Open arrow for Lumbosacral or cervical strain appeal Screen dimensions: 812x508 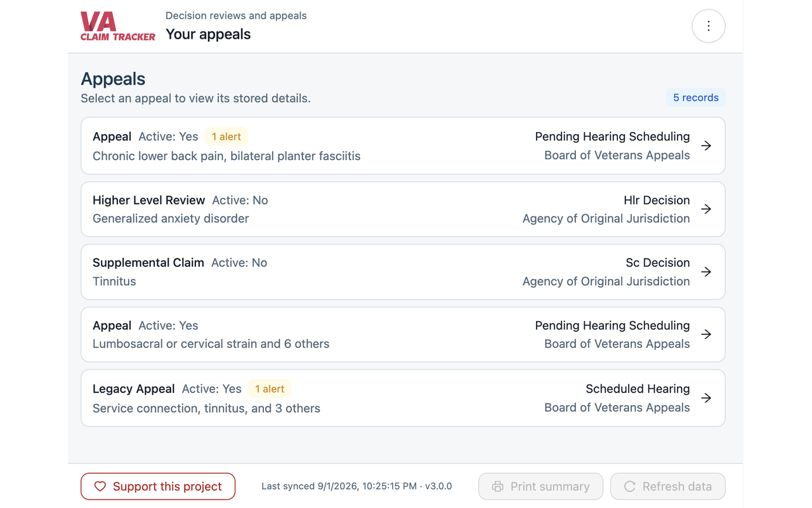click(706, 334)
